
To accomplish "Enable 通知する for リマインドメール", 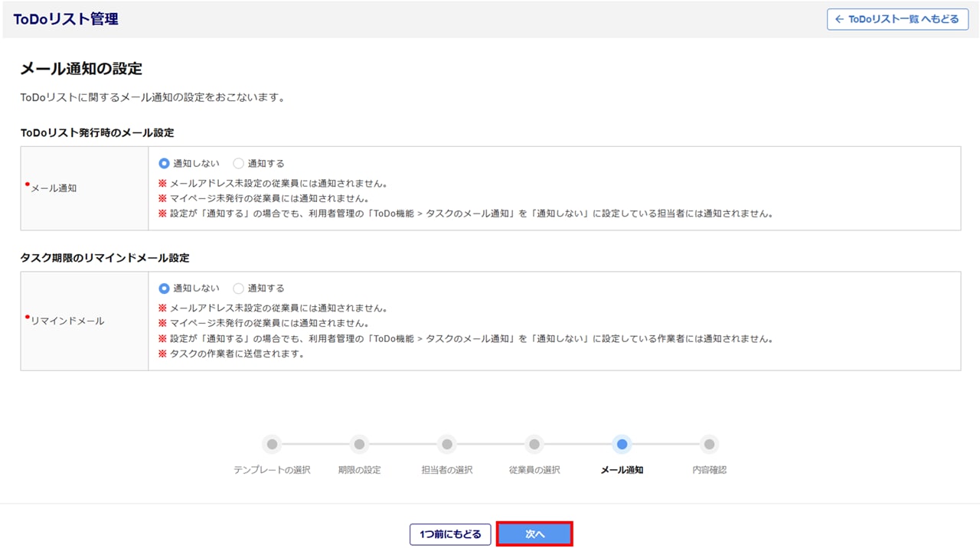I will pyautogui.click(x=238, y=289).
